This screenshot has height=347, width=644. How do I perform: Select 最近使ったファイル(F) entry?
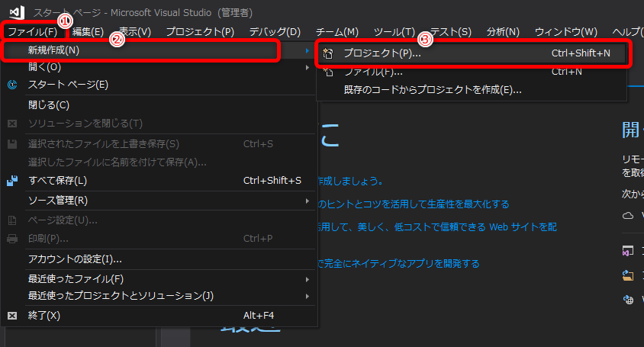[159, 279]
